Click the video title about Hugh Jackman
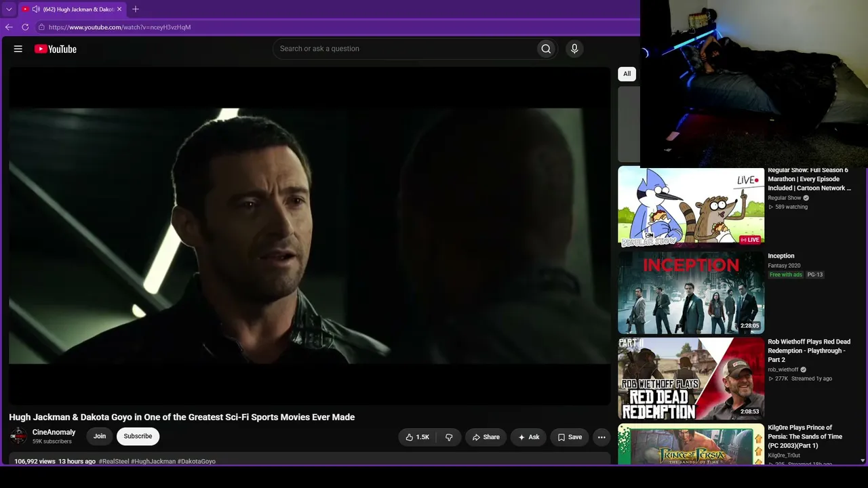This screenshot has height=488, width=868. (x=182, y=417)
